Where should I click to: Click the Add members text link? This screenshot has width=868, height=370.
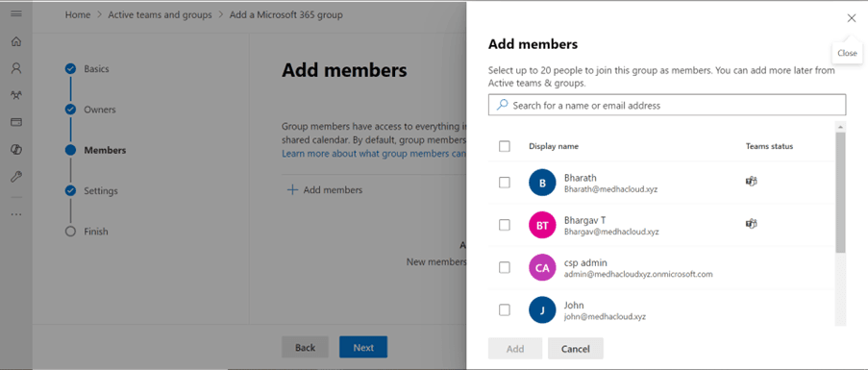click(x=333, y=189)
